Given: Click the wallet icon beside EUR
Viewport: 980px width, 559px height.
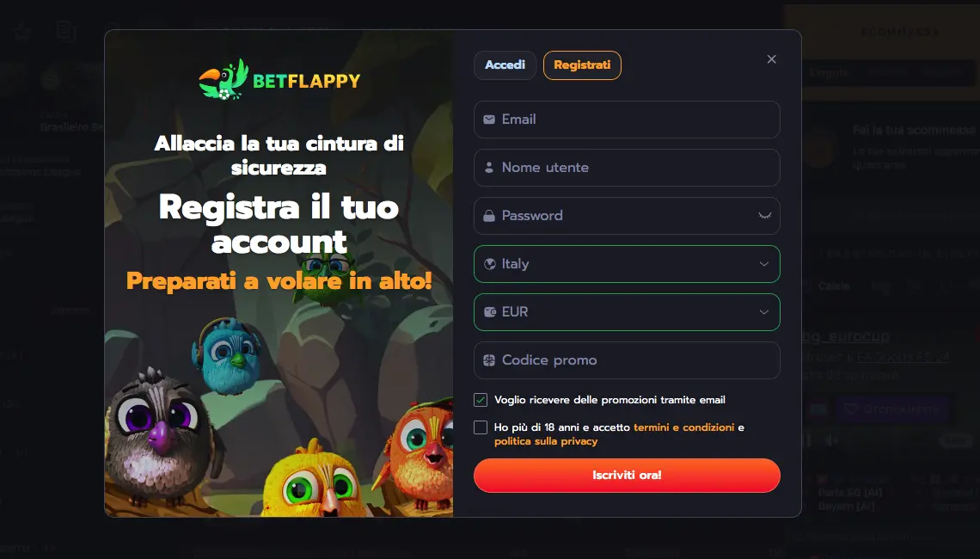Looking at the screenshot, I should pos(489,312).
